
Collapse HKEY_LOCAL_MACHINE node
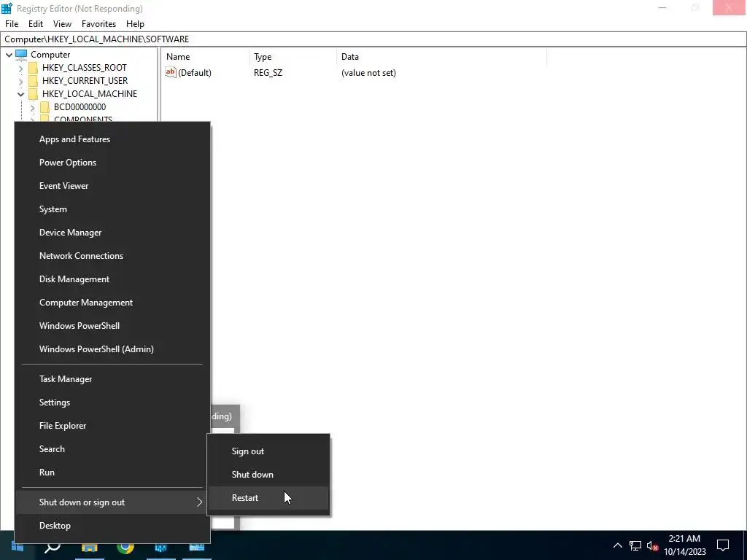[20, 94]
